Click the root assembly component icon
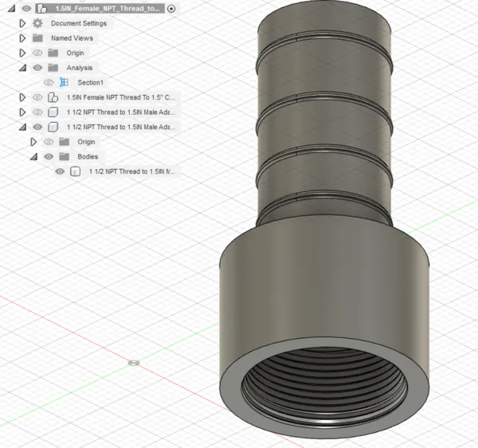This screenshot has width=478, height=448. (x=41, y=9)
